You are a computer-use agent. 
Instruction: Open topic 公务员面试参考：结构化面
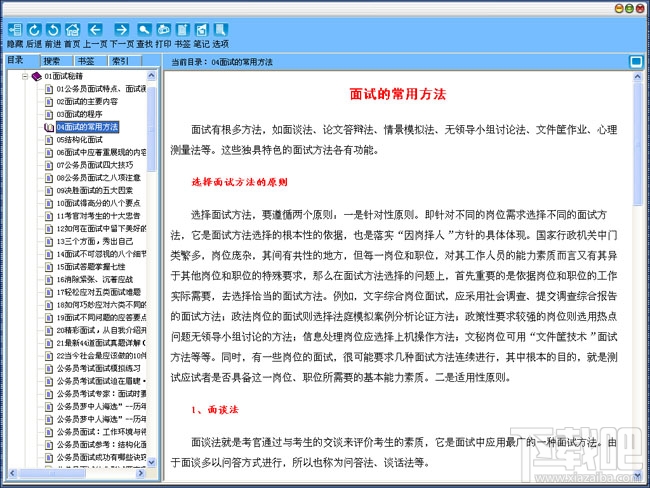(x=101, y=444)
